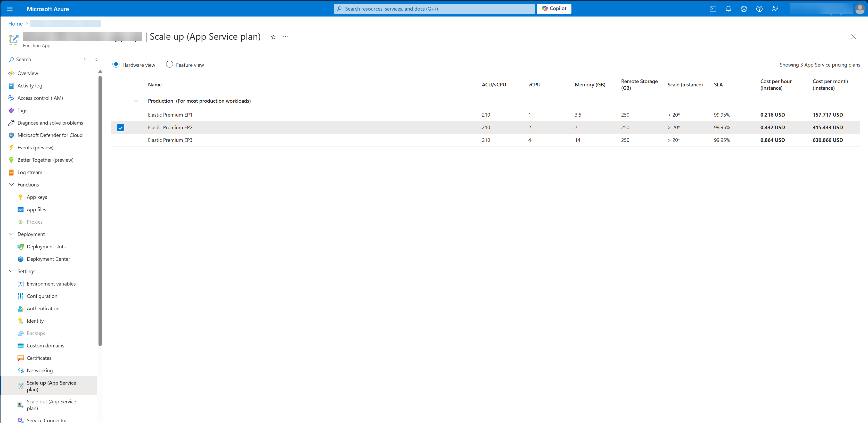This screenshot has width=868, height=423.
Task: Select Deployment slots in the sidebar
Action: pyautogui.click(x=46, y=246)
